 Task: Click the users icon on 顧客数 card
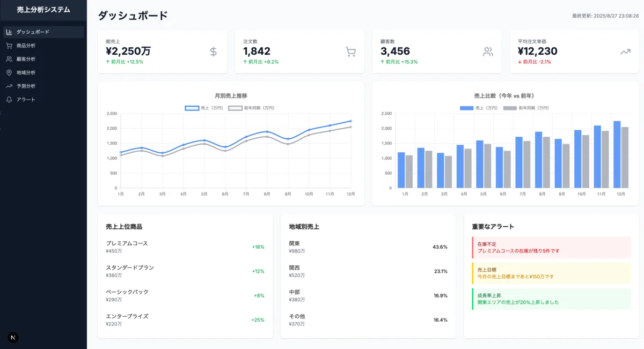(488, 51)
